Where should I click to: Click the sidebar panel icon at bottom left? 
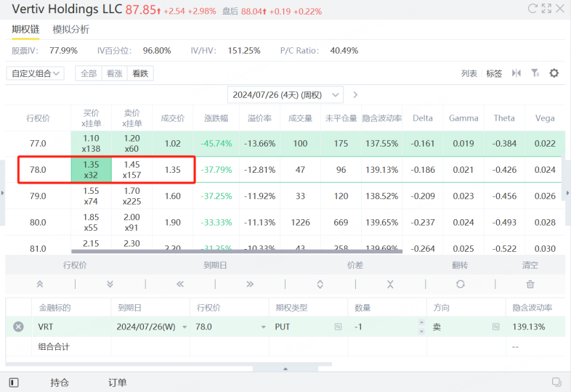coord(14,383)
